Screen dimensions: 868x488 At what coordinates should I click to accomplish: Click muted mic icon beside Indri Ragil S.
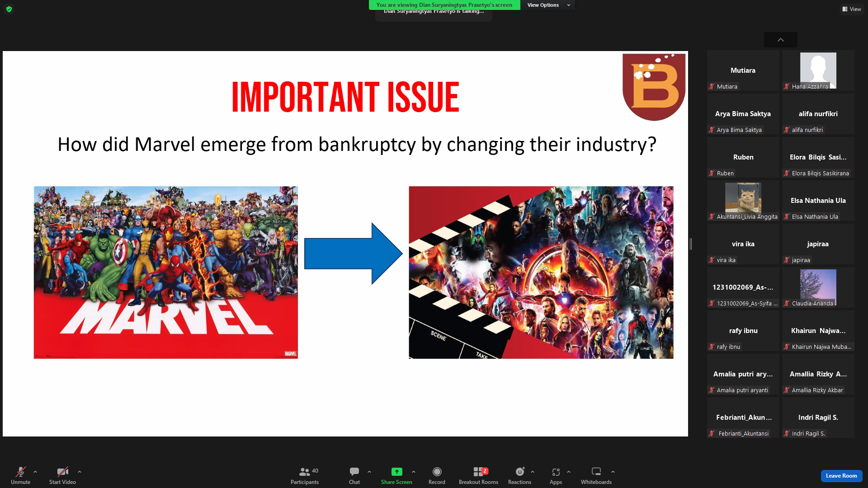[787, 433]
